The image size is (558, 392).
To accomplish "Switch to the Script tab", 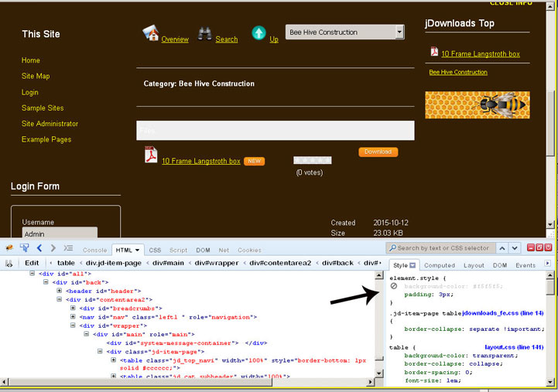I will coord(178,251).
